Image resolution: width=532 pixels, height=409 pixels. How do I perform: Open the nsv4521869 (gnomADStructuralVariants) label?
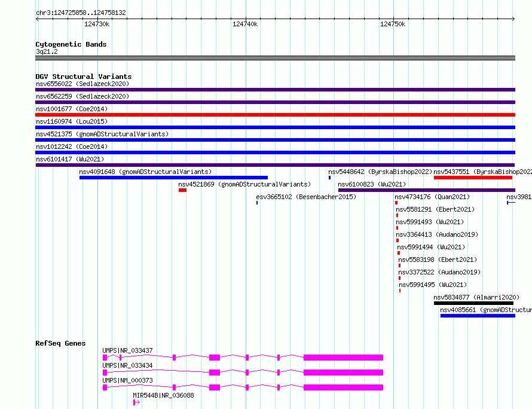click(244, 184)
